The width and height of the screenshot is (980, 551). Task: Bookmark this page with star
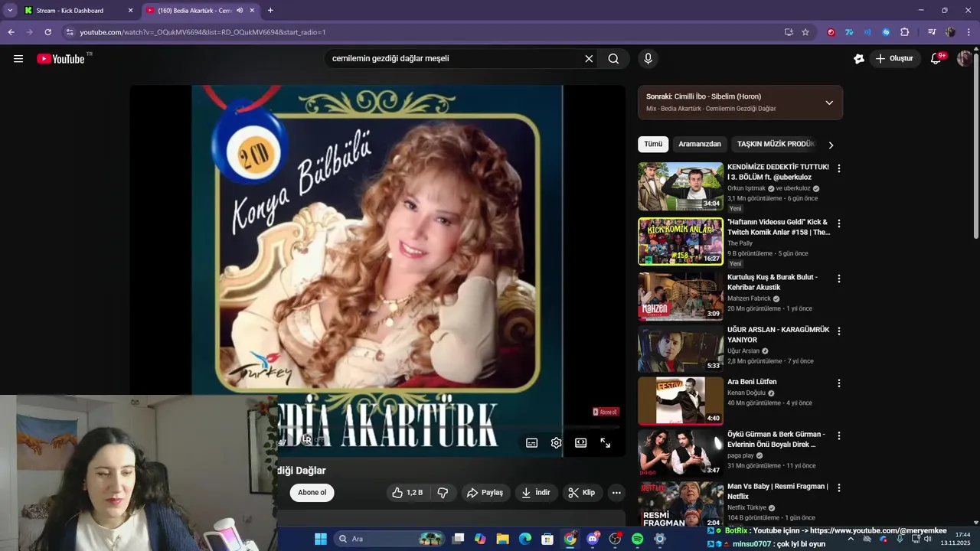805,32
